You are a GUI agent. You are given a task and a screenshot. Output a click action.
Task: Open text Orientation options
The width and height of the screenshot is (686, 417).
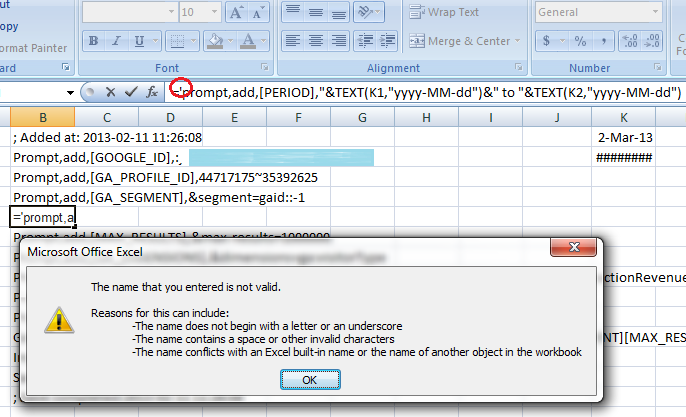369,12
